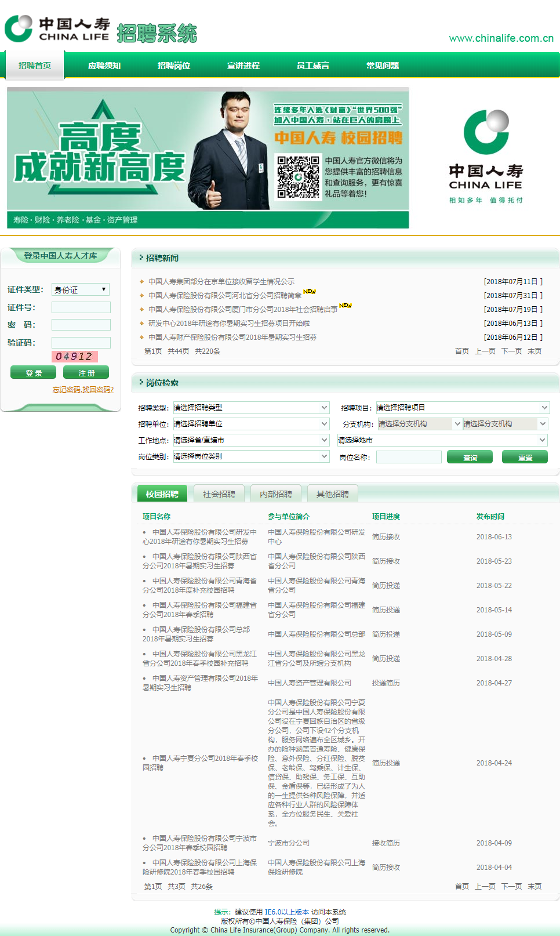Click the 岗位名称 text field
Screen dimensions: 560x936
[x=409, y=457]
